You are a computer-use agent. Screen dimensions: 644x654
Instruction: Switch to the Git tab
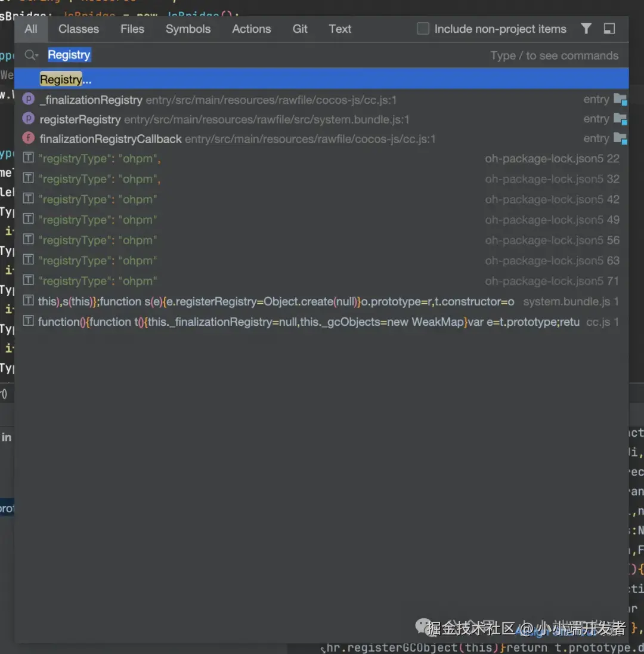pyautogui.click(x=300, y=29)
